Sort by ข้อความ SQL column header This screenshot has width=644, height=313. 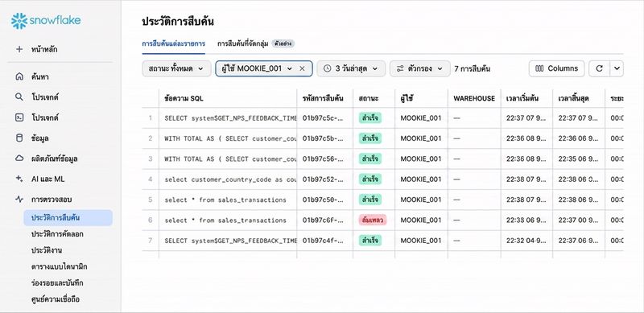[x=184, y=99]
